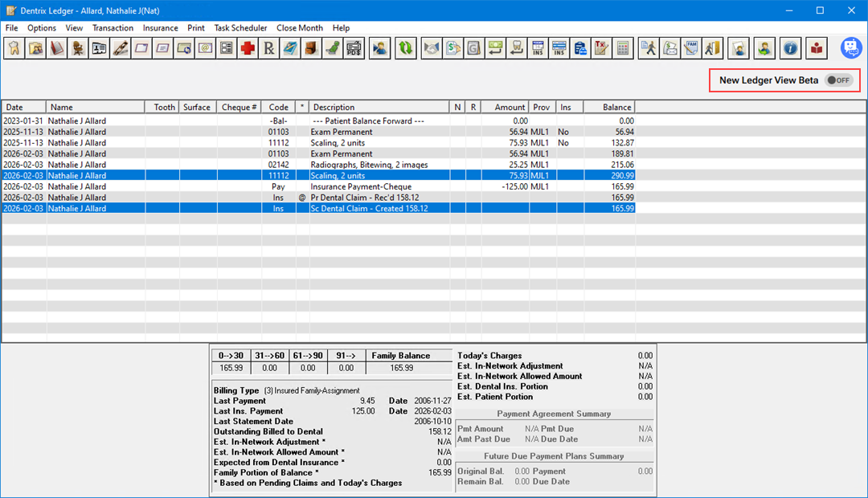Click the handshake payment agreement icon
The width and height of the screenshot is (868, 498).
432,48
